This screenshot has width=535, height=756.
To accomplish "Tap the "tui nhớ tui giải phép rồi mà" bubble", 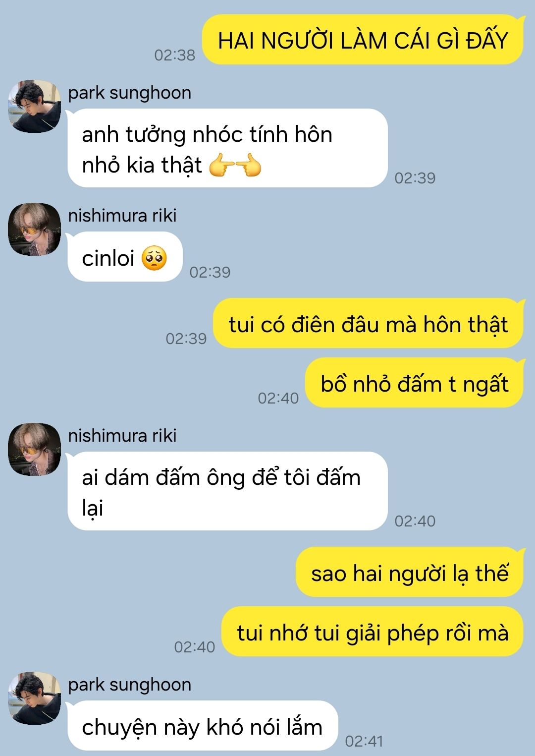I will pos(373,632).
